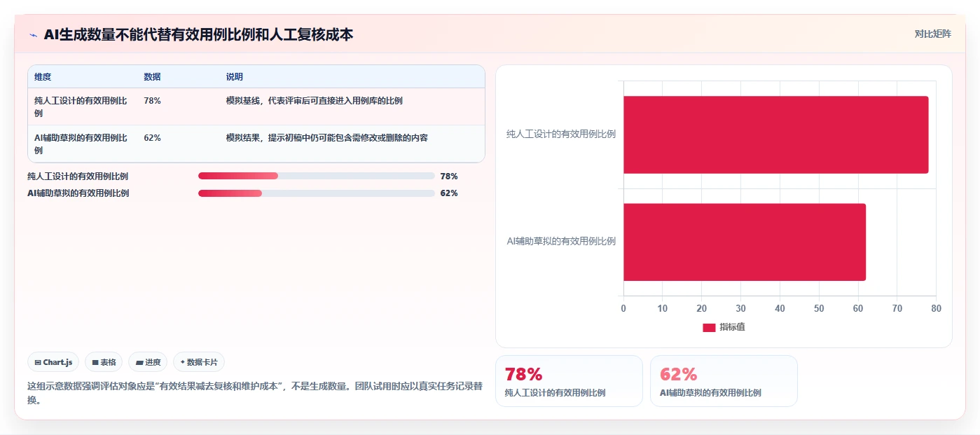This screenshot has width=980, height=435.
Task: Click the 62% cell in the table
Action: [152, 138]
